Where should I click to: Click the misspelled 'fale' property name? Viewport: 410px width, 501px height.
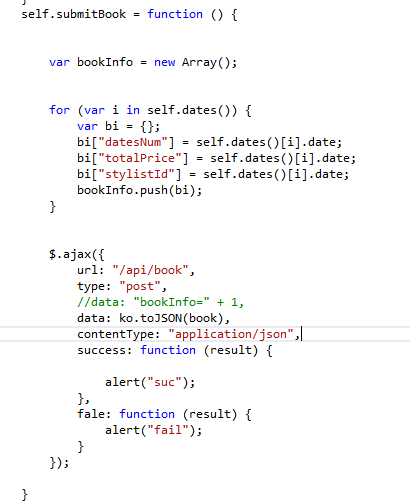point(91,414)
